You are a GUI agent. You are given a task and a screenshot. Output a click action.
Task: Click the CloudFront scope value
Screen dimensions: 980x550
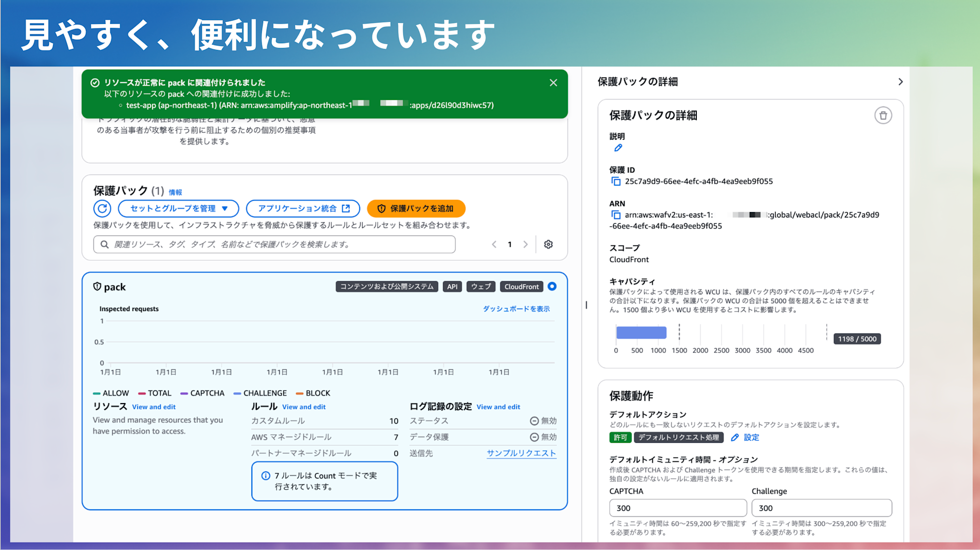point(629,260)
